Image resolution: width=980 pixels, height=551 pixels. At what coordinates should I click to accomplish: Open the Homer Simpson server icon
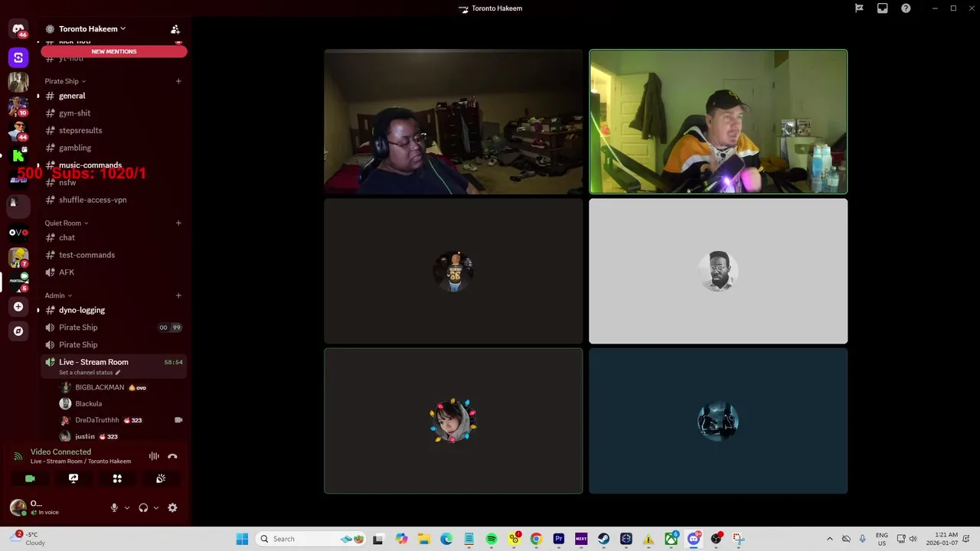pos(18,257)
